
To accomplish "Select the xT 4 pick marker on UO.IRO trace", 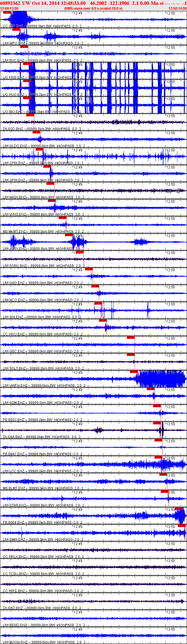I will pos(27,98).
